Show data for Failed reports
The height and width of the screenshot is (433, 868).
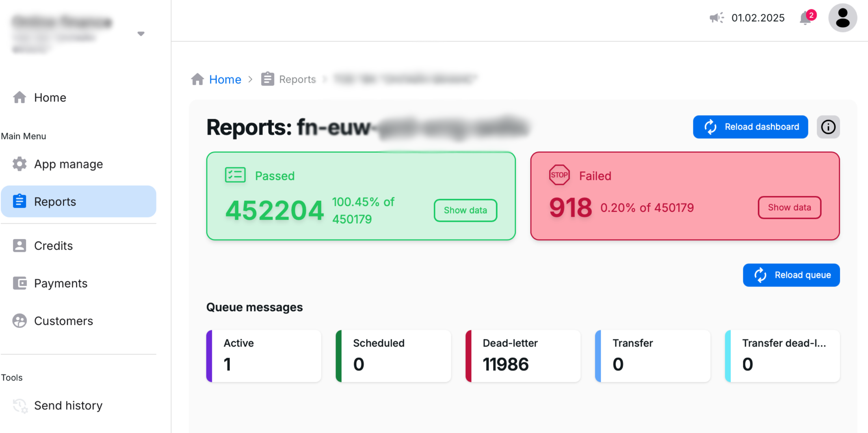789,207
